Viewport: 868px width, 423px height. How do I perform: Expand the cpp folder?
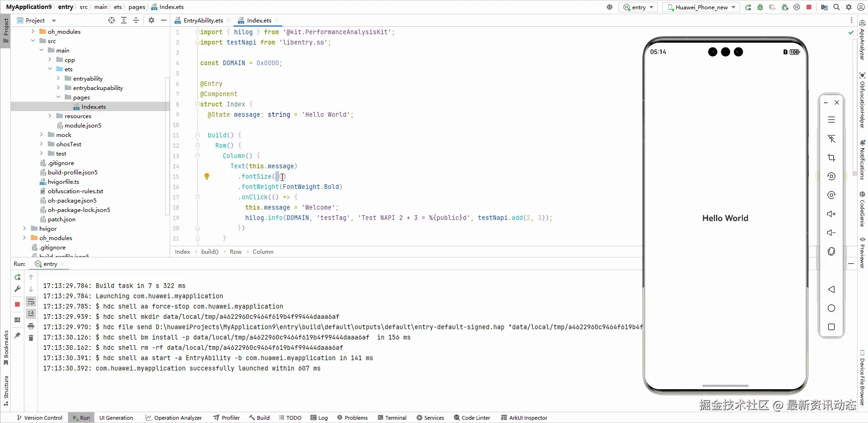pos(50,60)
